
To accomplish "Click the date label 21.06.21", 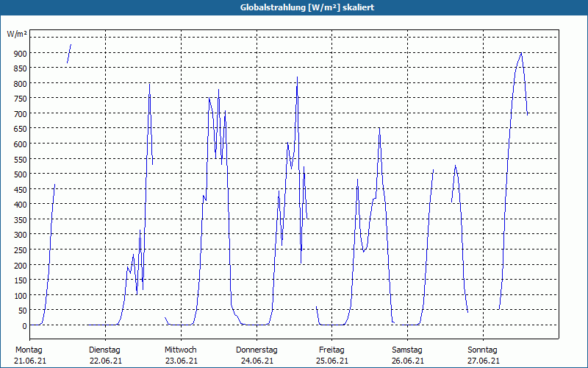I will [30, 361].
